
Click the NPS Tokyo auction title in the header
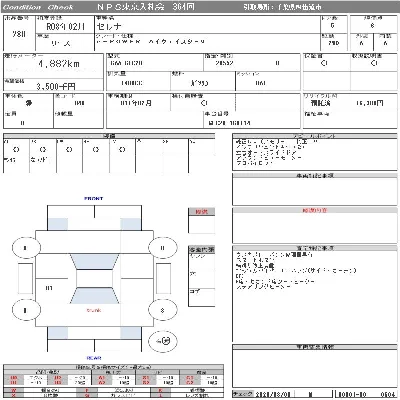146,7
